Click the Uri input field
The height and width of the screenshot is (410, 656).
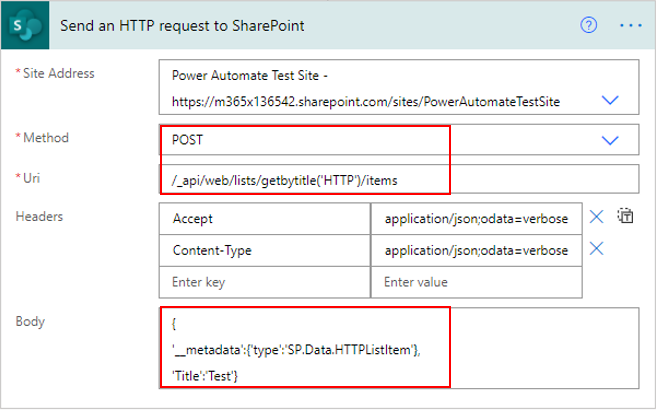[x=399, y=179]
